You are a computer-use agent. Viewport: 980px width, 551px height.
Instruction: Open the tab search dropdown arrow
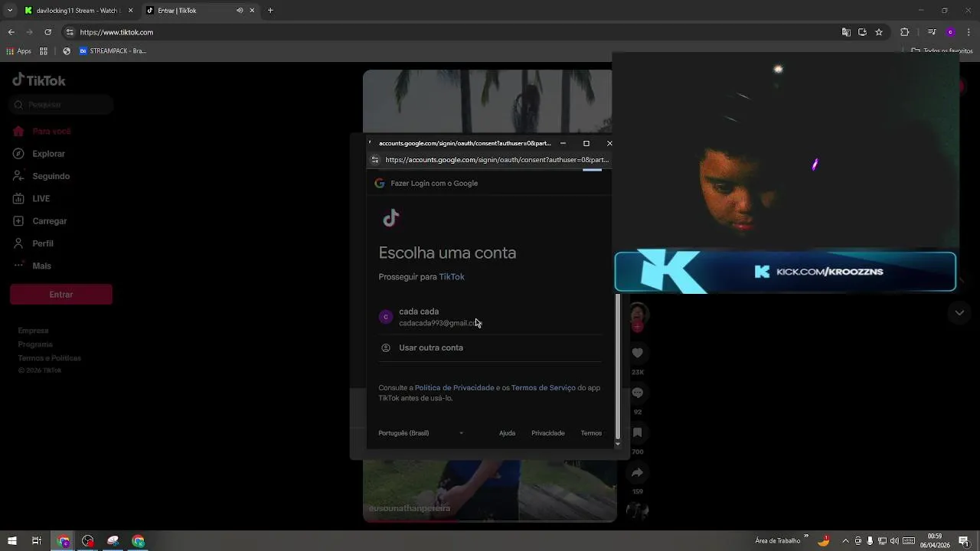[10, 11]
